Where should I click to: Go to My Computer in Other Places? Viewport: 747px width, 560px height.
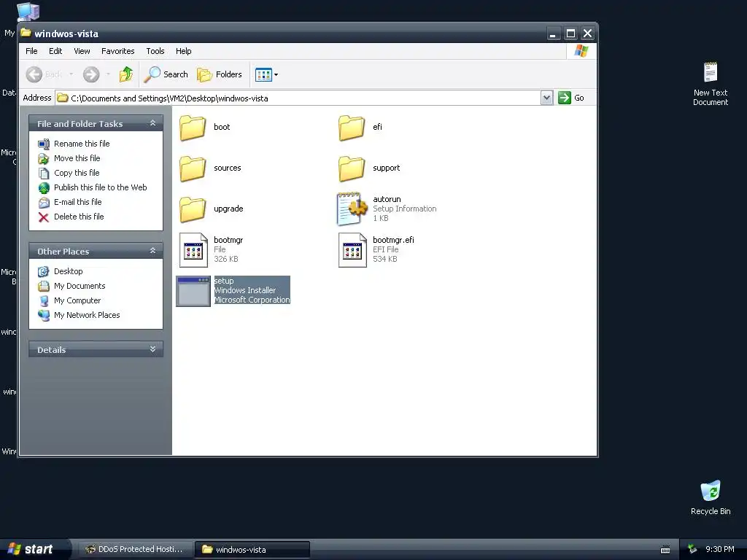[77, 300]
